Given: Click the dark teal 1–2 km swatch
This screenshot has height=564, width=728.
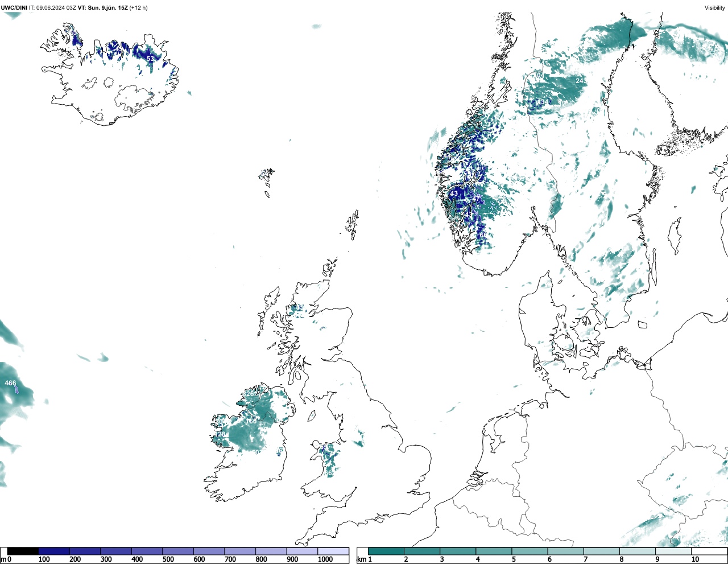Looking at the screenshot, I should (386, 551).
